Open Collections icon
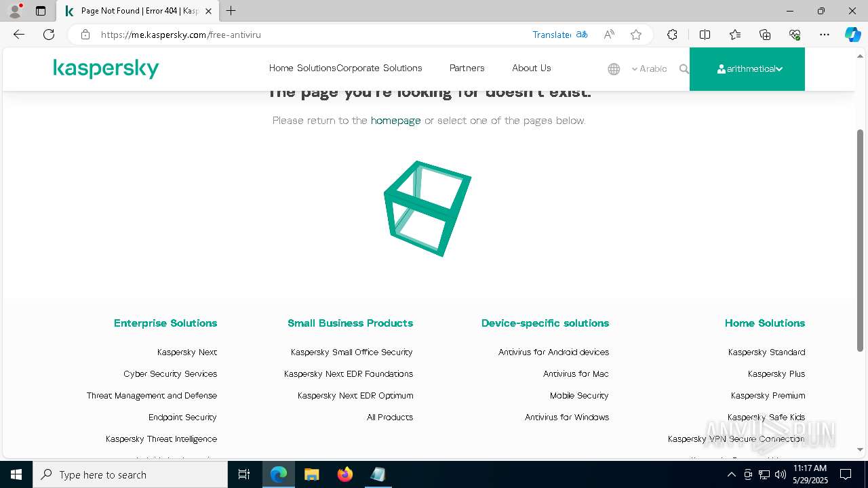 click(x=765, y=35)
